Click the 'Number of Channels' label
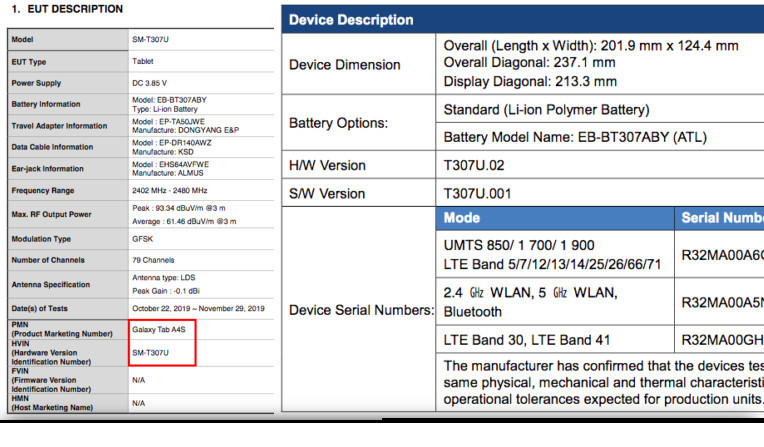Viewport: 764px width, 447px height. pos(48,260)
